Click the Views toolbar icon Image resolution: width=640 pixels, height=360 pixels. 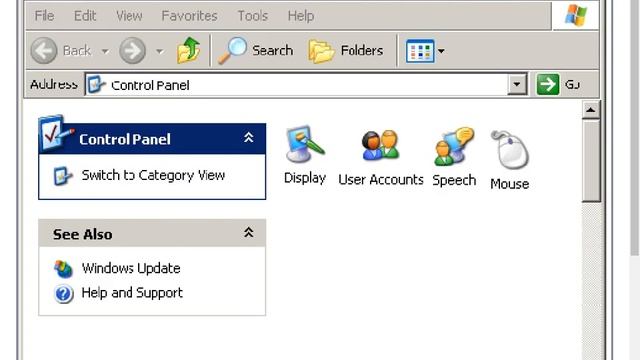click(x=420, y=51)
